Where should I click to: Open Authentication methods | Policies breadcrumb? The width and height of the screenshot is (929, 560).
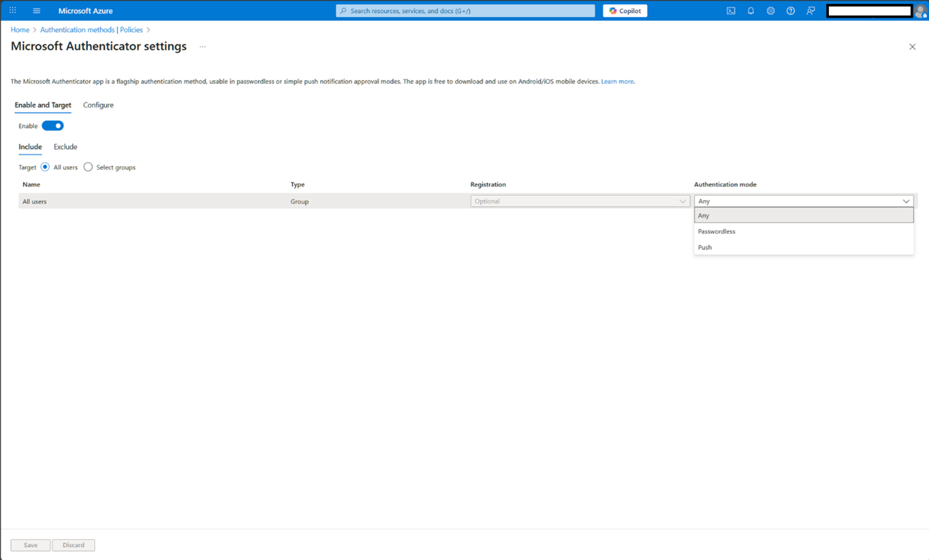tap(91, 30)
